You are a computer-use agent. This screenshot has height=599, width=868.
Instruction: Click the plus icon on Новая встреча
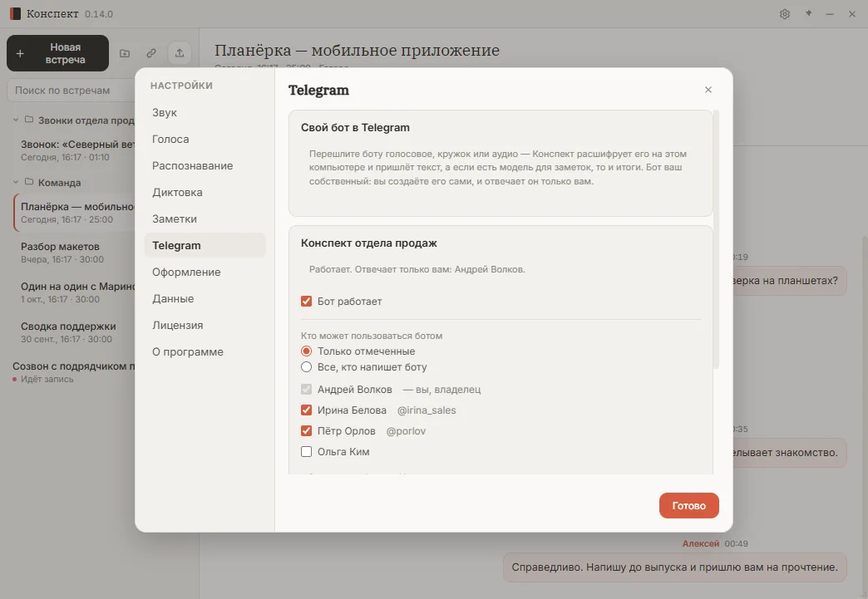point(20,54)
